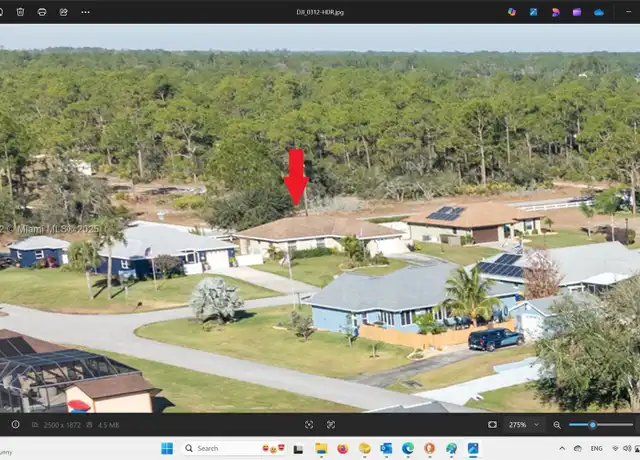This screenshot has width=640, height=460.
Task: Click the zoom slider handle
Action: [592, 425]
